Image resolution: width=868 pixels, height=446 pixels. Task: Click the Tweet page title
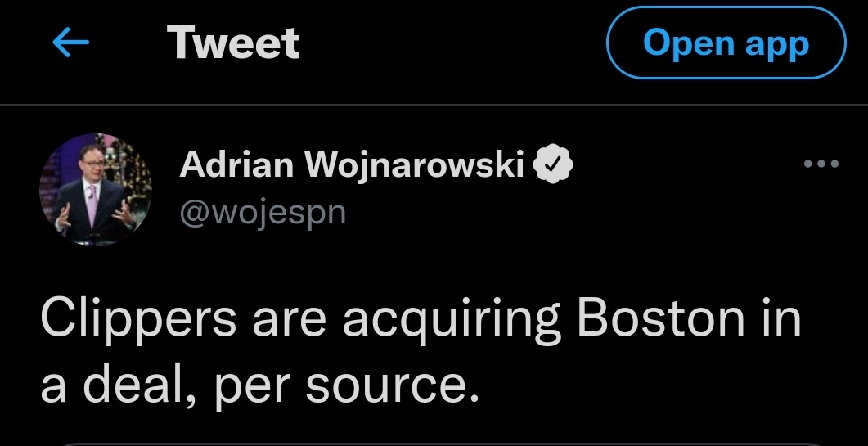233,43
